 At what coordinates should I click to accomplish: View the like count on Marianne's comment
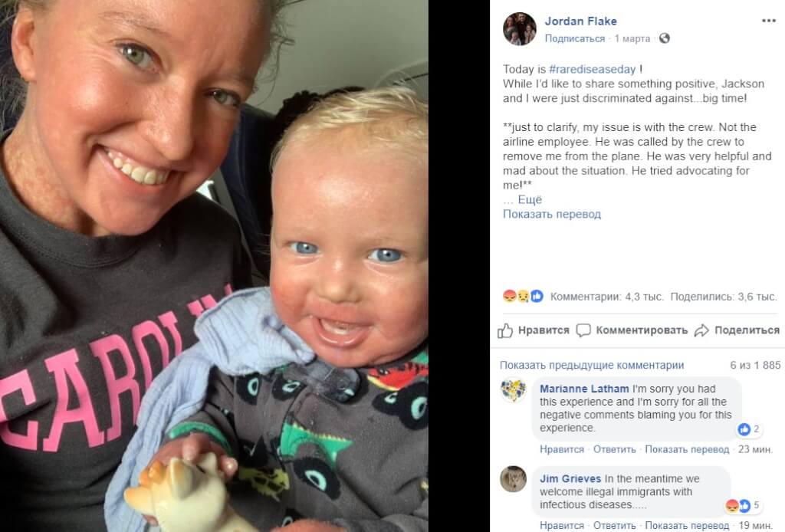coord(750,429)
